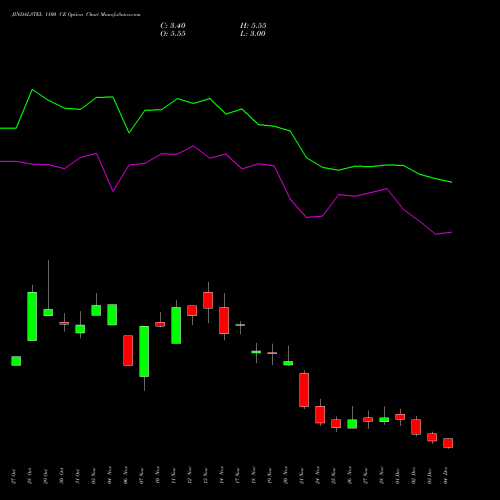Select the open value O: 5.55

point(173,34)
